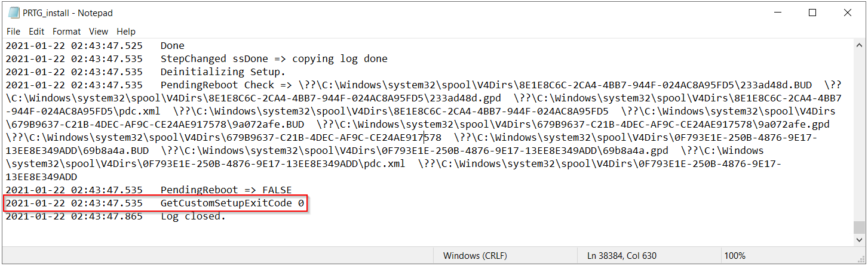
Task: Open the Format menu
Action: pos(66,32)
